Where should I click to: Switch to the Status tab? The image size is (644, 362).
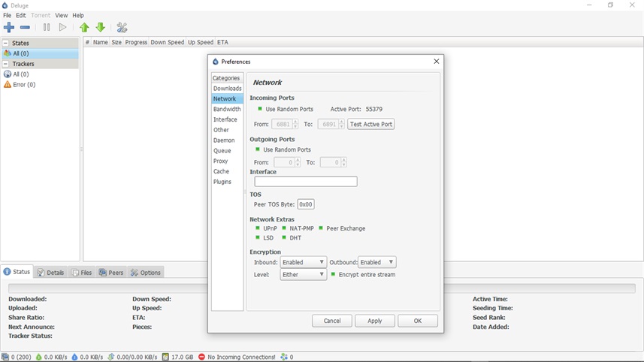click(17, 272)
